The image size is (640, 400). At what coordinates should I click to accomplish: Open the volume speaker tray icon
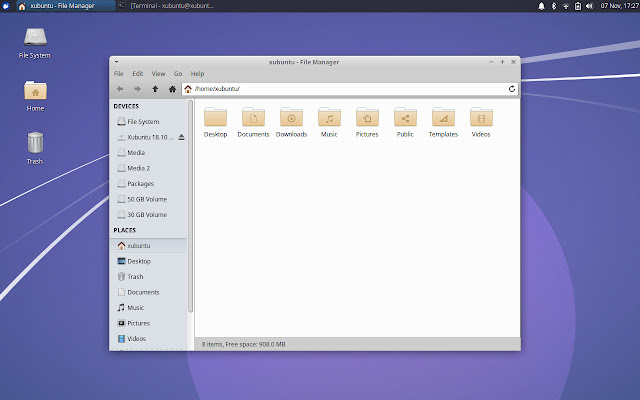point(589,6)
